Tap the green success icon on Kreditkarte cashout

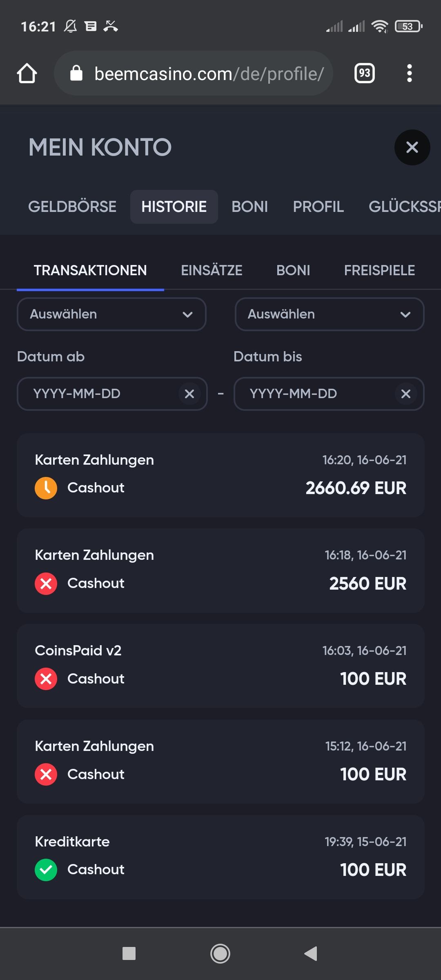coord(46,870)
